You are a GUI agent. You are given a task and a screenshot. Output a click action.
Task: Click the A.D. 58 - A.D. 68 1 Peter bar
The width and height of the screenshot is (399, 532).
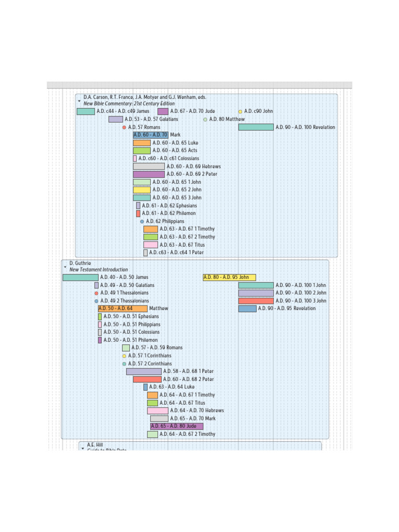pos(144,371)
